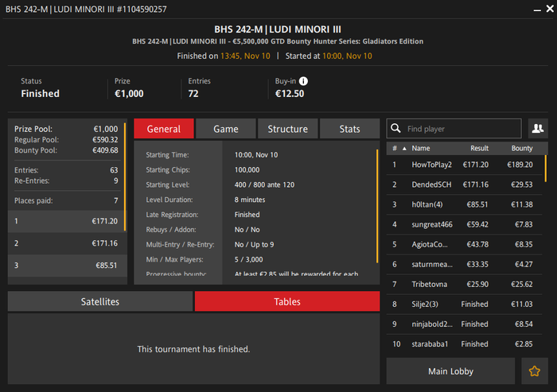Click Min / Max Players 5 / 3,000

click(x=248, y=259)
